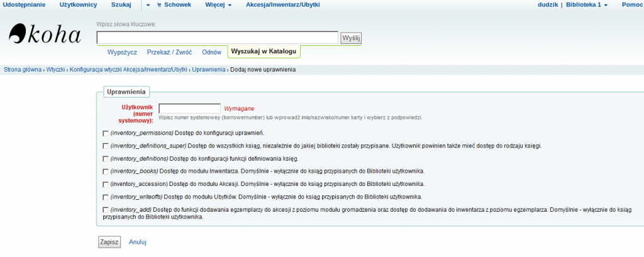Switch to the Wypożycz tab

coord(122,52)
